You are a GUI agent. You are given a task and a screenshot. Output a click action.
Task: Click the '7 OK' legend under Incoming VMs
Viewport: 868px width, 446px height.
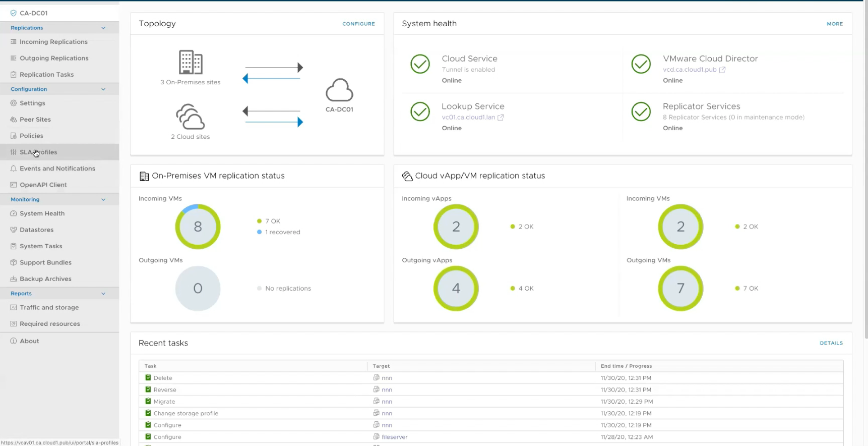(x=269, y=221)
